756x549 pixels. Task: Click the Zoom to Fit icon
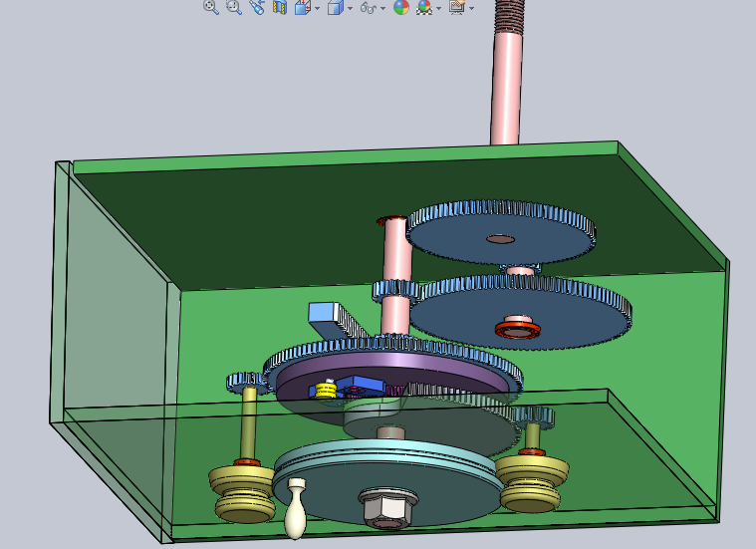coord(211,7)
